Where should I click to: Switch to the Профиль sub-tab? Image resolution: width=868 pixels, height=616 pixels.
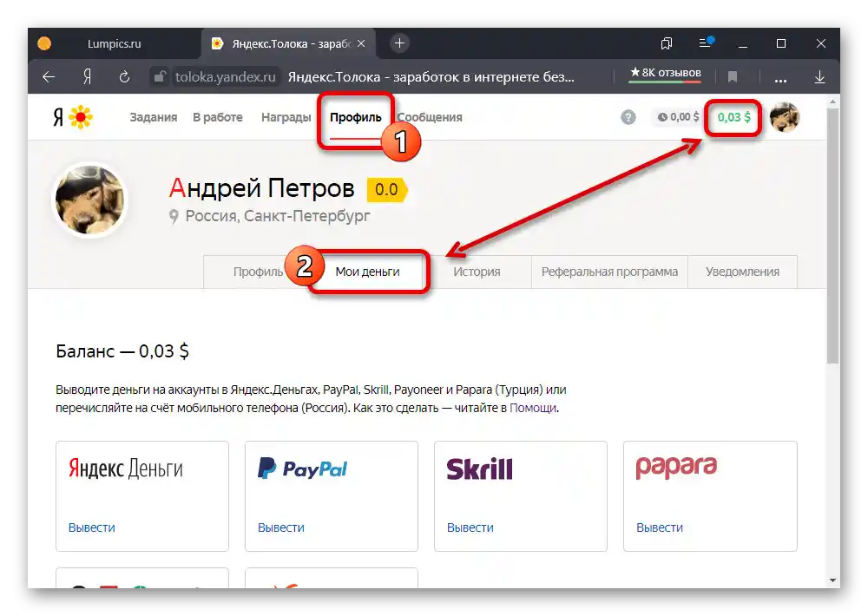point(258,272)
